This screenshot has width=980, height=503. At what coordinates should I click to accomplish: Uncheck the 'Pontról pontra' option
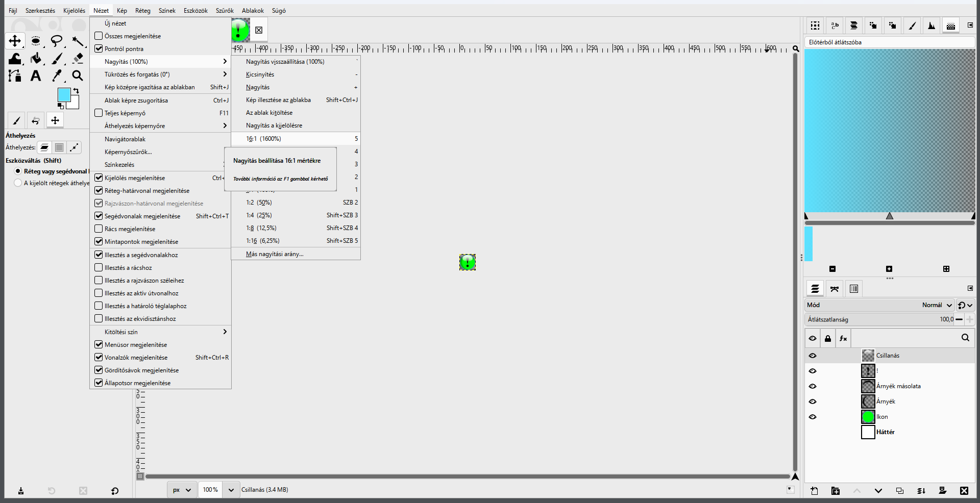coord(99,49)
